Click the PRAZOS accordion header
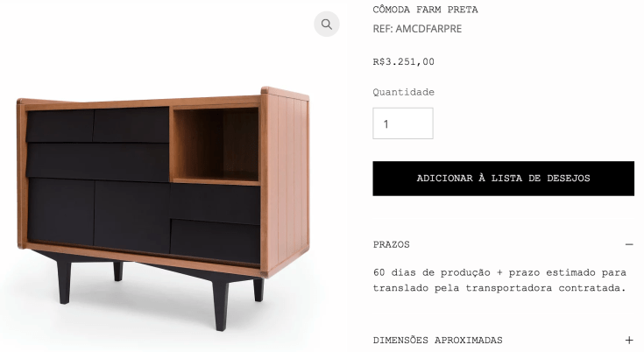Image resolution: width=644 pixels, height=352 pixels. click(503, 244)
